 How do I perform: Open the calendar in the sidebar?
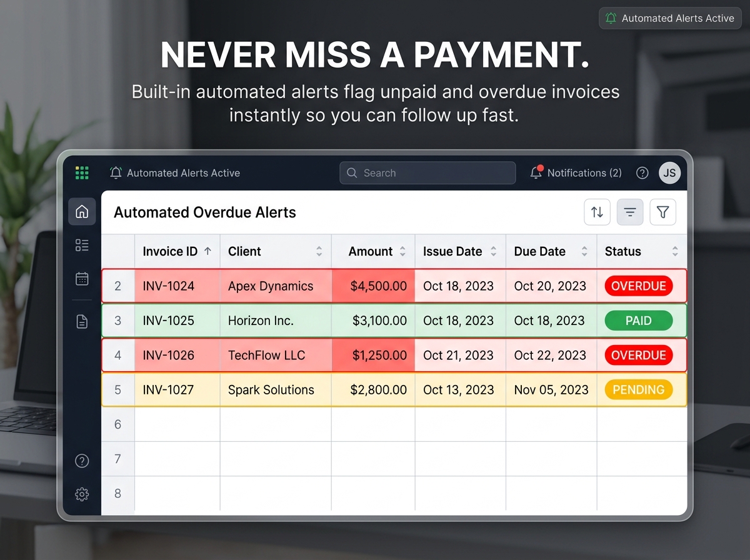point(82,279)
